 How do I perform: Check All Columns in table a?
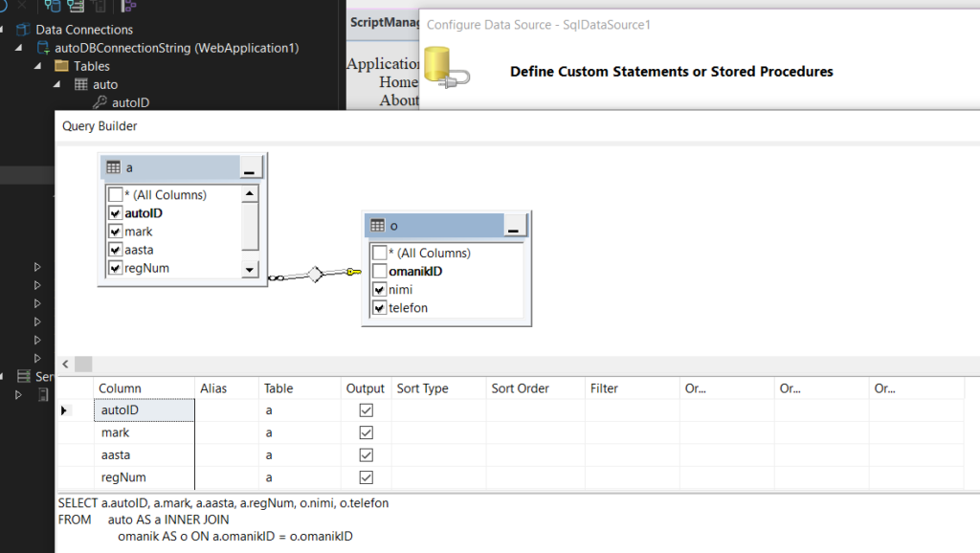[116, 195]
